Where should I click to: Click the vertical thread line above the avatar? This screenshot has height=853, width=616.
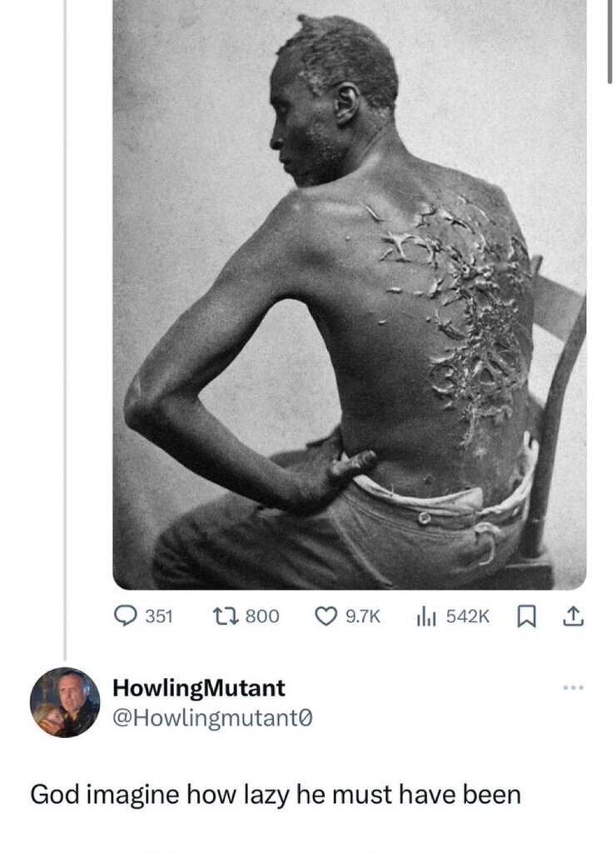click(x=65, y=333)
